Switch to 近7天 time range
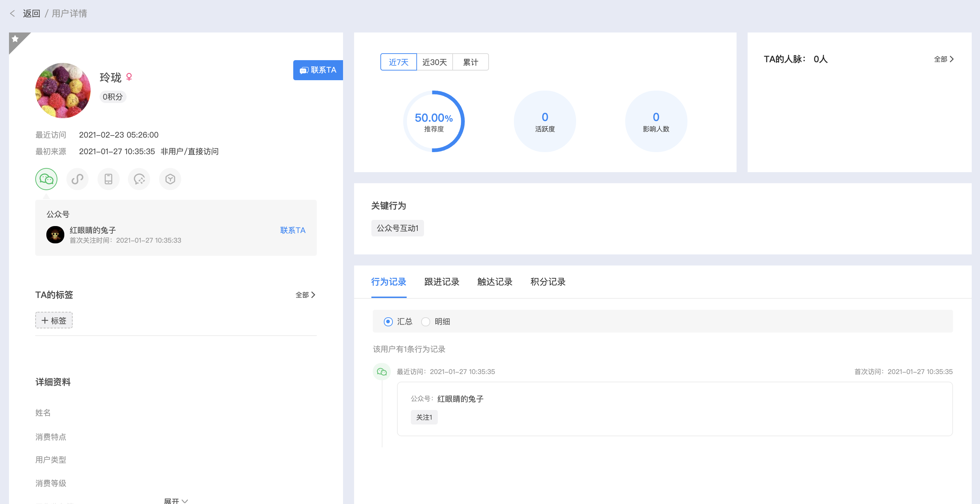Screen dimensions: 980x504 (398, 62)
